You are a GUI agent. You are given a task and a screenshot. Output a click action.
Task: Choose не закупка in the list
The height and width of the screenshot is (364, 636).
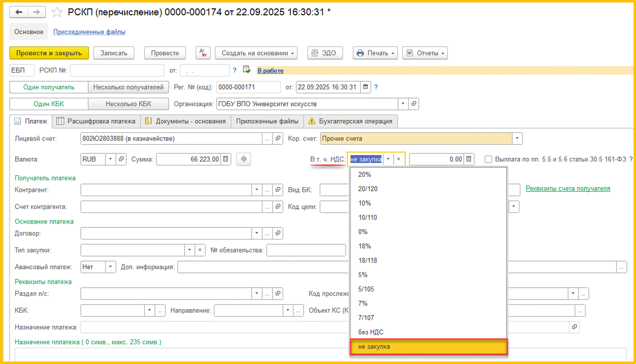[x=428, y=347]
